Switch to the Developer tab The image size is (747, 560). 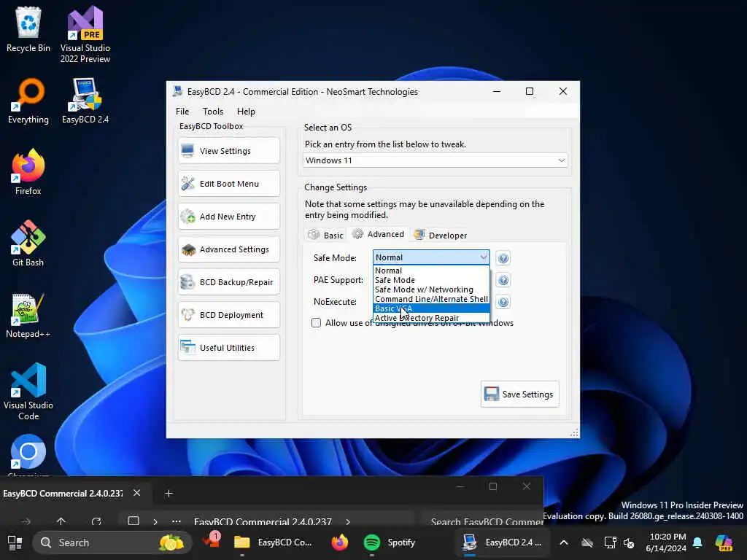point(440,236)
